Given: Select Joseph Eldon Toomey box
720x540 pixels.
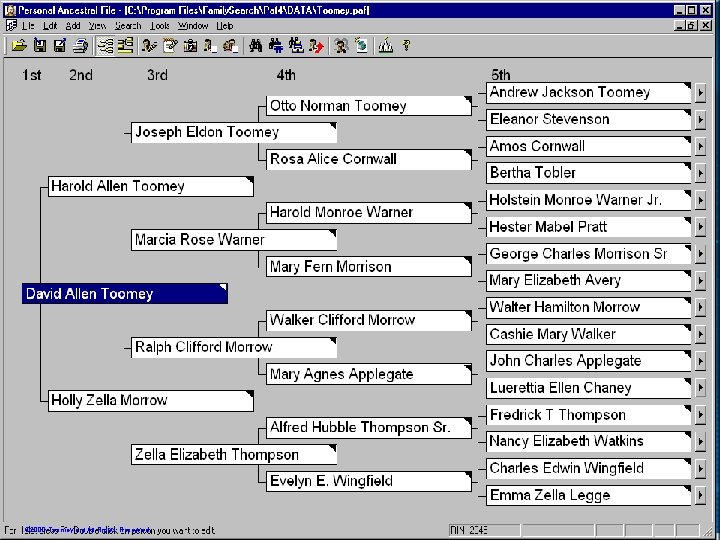Looking at the screenshot, I should click(x=234, y=133).
